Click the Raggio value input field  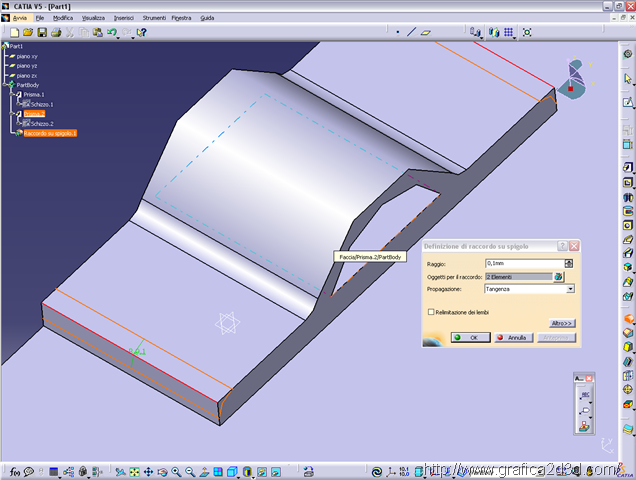[x=523, y=263]
